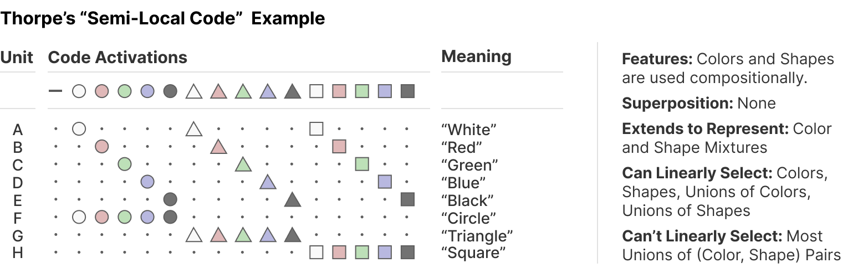The image size is (868, 268).
Task: Click the green triangle in row G
Action: click(242, 235)
